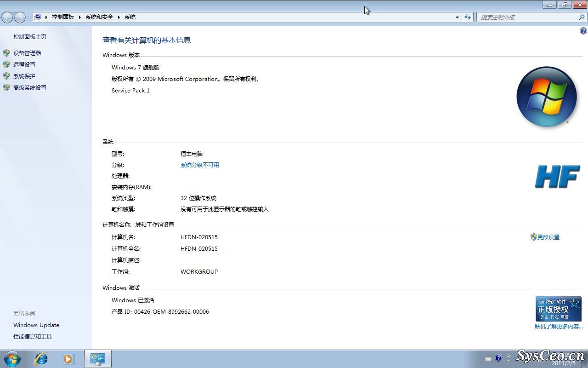Open Windows Update in See also
This screenshot has width=588, height=368.
tap(36, 325)
